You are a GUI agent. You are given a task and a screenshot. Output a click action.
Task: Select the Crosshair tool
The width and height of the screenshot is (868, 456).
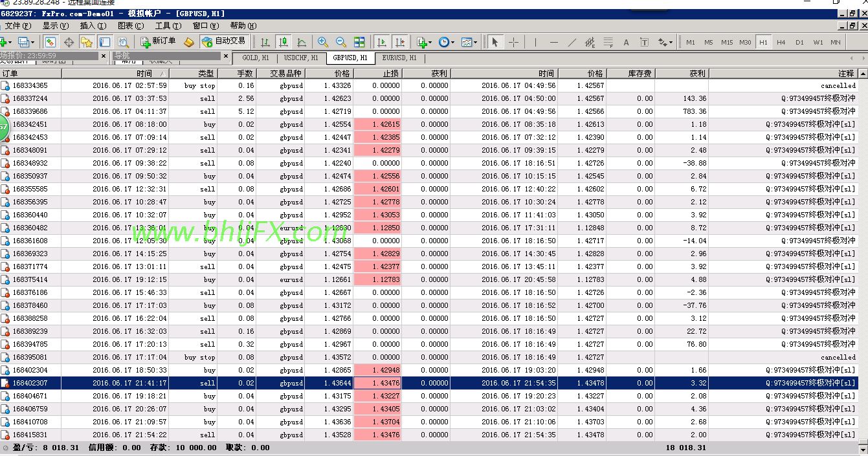513,42
